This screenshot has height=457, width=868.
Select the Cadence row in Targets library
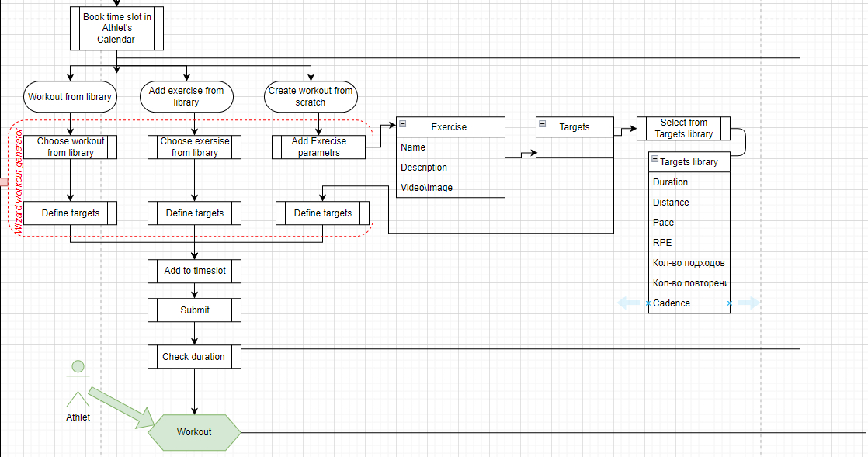[689, 303]
